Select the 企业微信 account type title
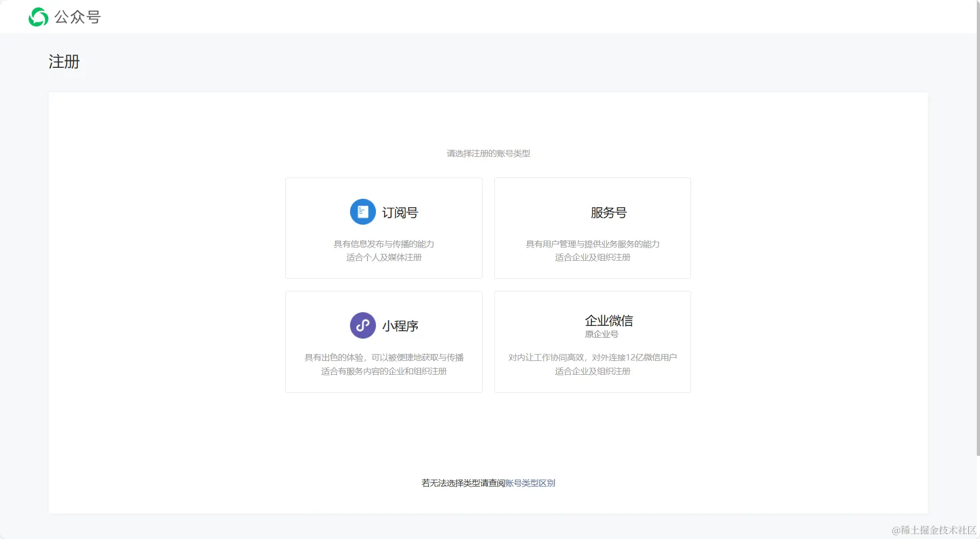Image resolution: width=980 pixels, height=539 pixels. (x=609, y=321)
